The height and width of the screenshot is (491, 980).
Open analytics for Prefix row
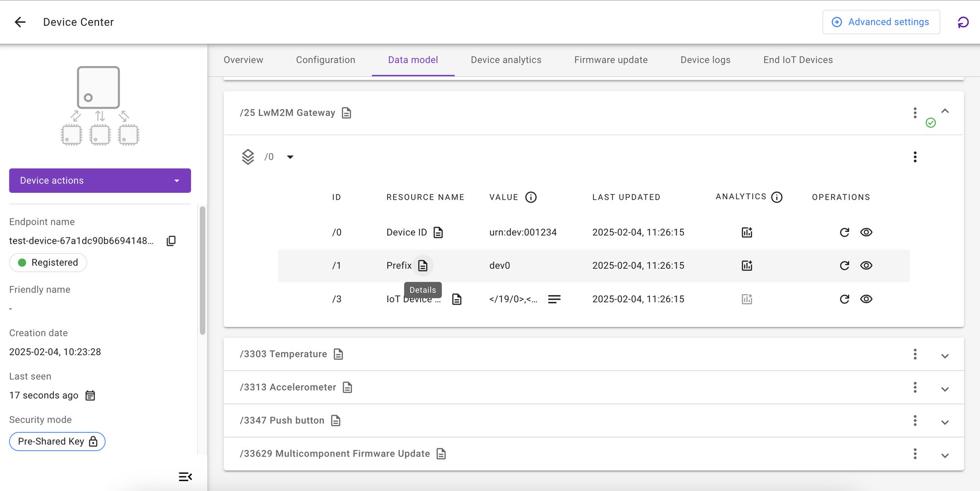[x=747, y=266]
